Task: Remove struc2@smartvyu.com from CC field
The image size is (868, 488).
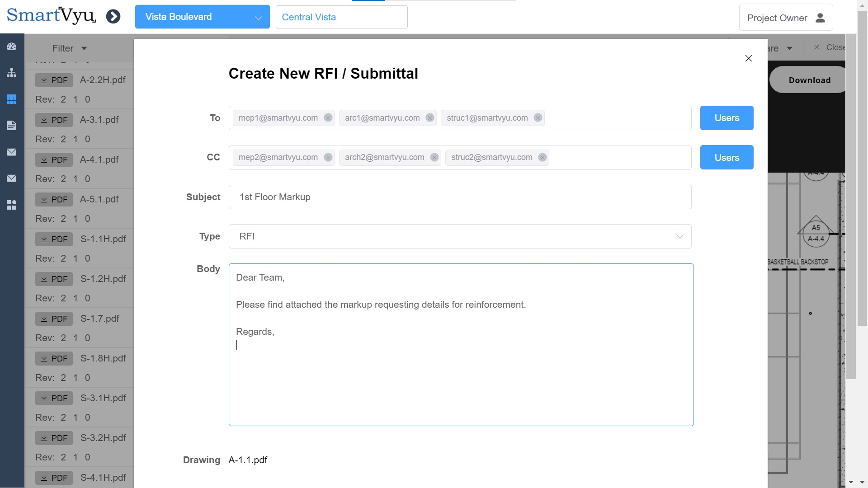Action: 542,157
